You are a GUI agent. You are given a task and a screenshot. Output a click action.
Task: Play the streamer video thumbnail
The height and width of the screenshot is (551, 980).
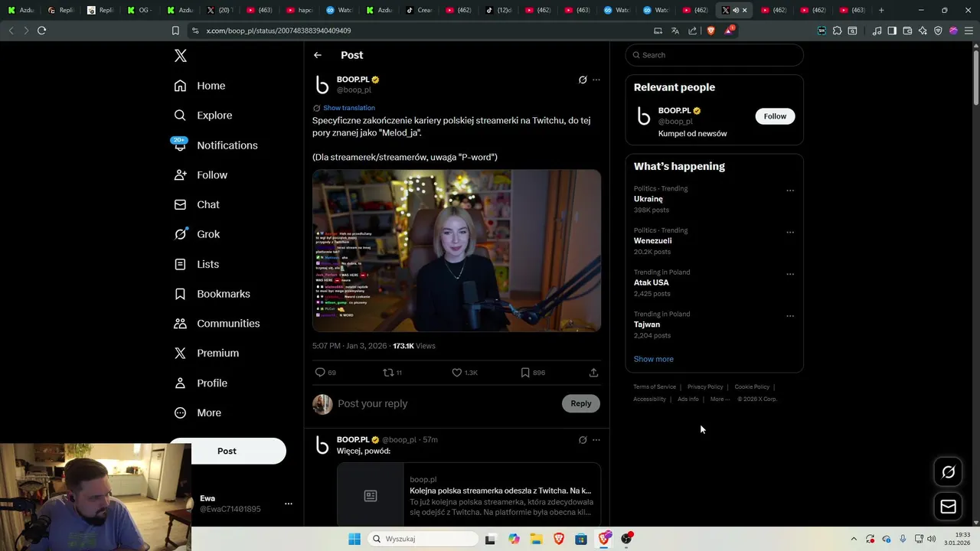(456, 250)
